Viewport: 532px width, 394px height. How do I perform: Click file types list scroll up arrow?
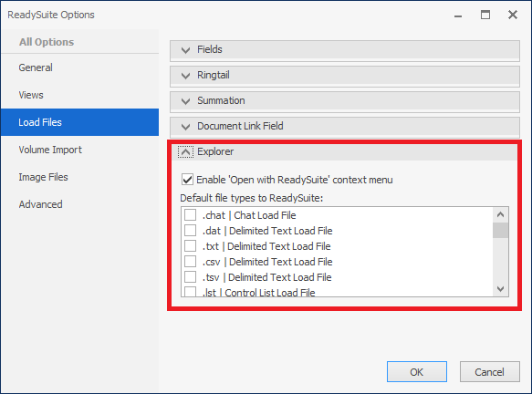[x=500, y=214]
